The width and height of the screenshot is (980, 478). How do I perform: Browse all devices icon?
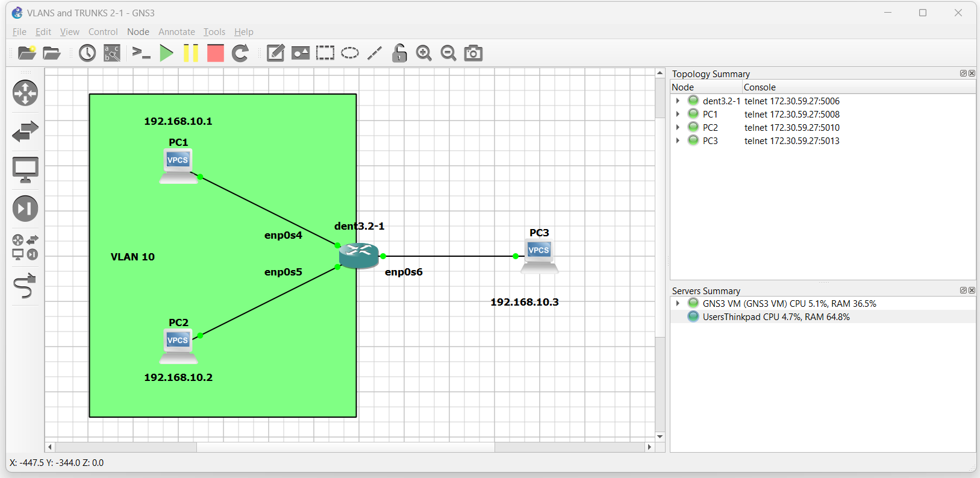tap(25, 247)
